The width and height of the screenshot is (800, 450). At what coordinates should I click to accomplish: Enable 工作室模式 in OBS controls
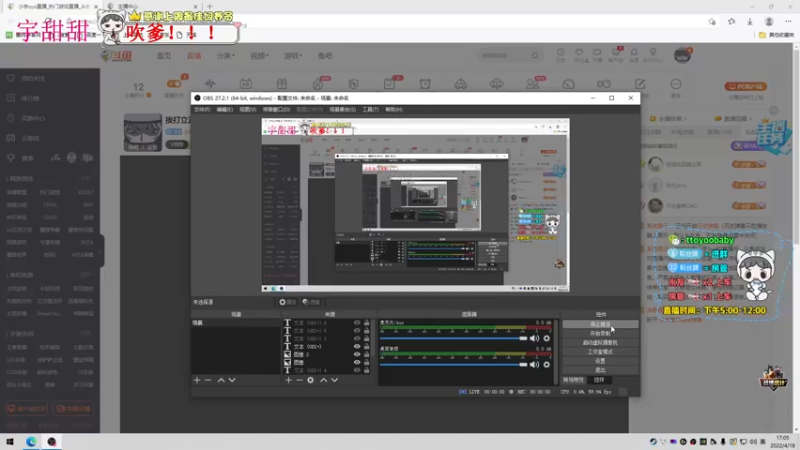[x=600, y=352]
